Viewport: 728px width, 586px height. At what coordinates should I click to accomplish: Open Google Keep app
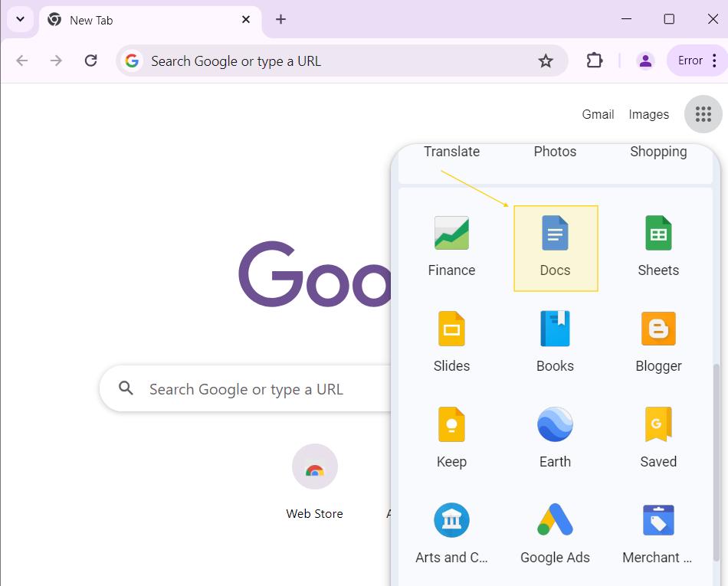coord(451,438)
